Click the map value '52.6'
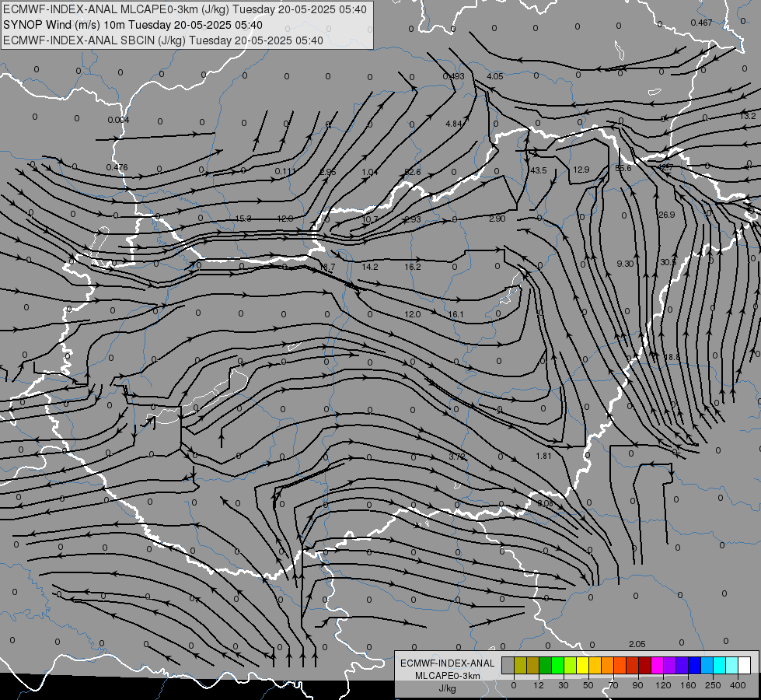Screen dimensions: 761x700 [413, 172]
